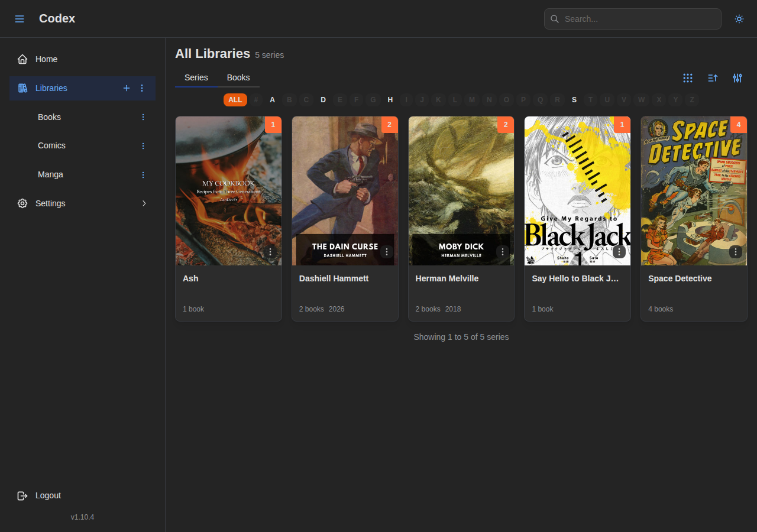Screen dimensions: 757x532
Task: Open the sidebar hamburger menu
Action: [x=20, y=18]
